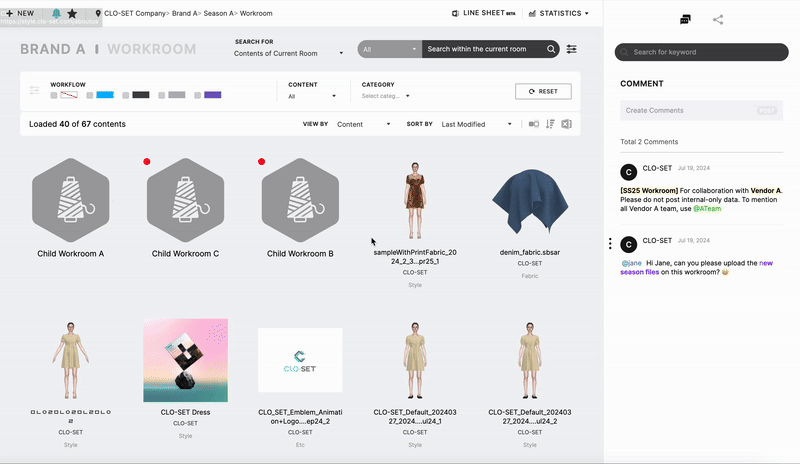Click the Reset filters button

click(543, 91)
